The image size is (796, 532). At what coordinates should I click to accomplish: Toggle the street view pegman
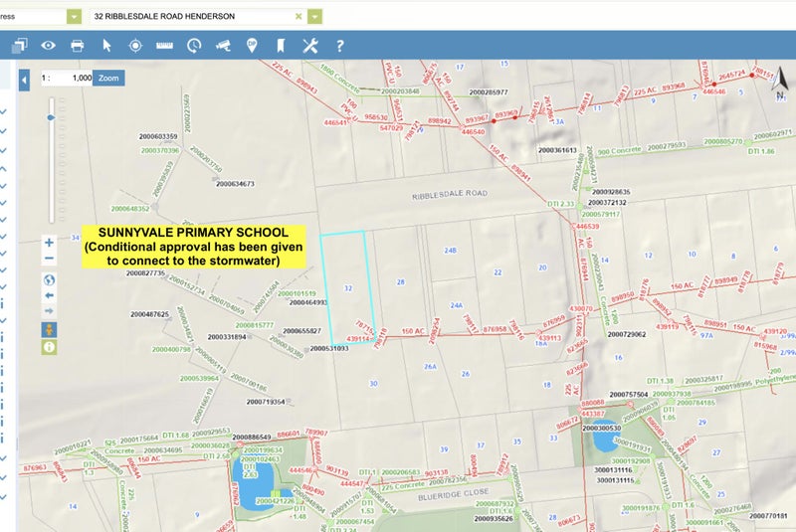[49, 329]
